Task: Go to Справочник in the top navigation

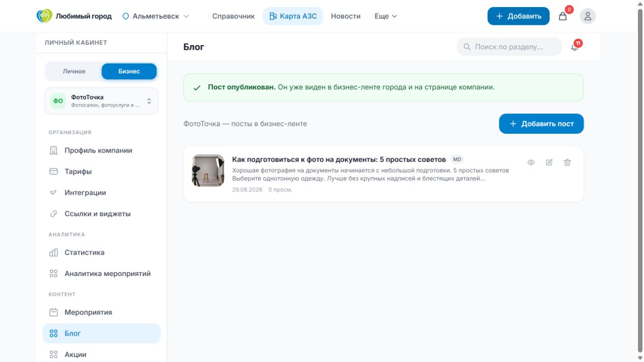Action: point(233,16)
